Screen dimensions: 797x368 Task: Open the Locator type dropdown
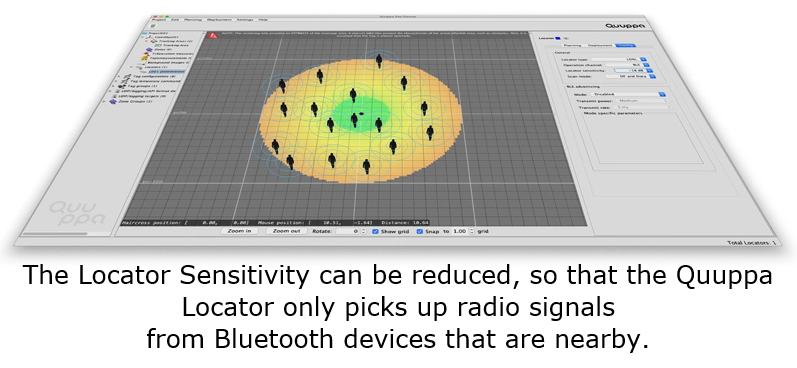click(619, 59)
